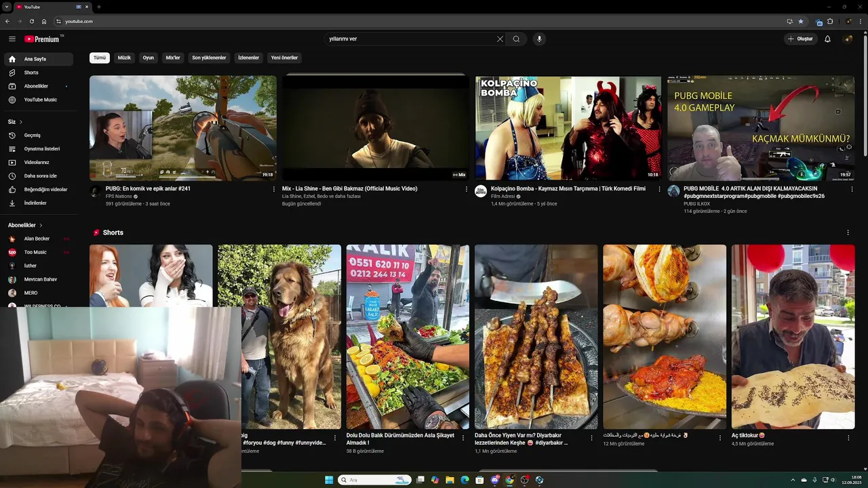Clear the search box text

500,39
